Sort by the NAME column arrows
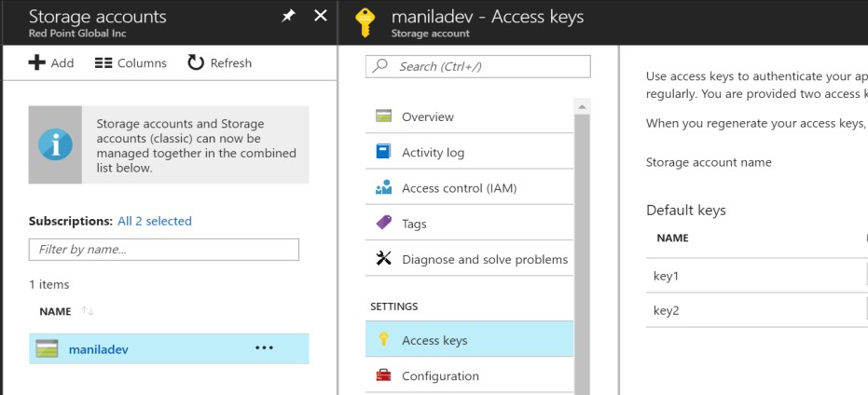Image resolution: width=868 pixels, height=395 pixels. pos(89,311)
